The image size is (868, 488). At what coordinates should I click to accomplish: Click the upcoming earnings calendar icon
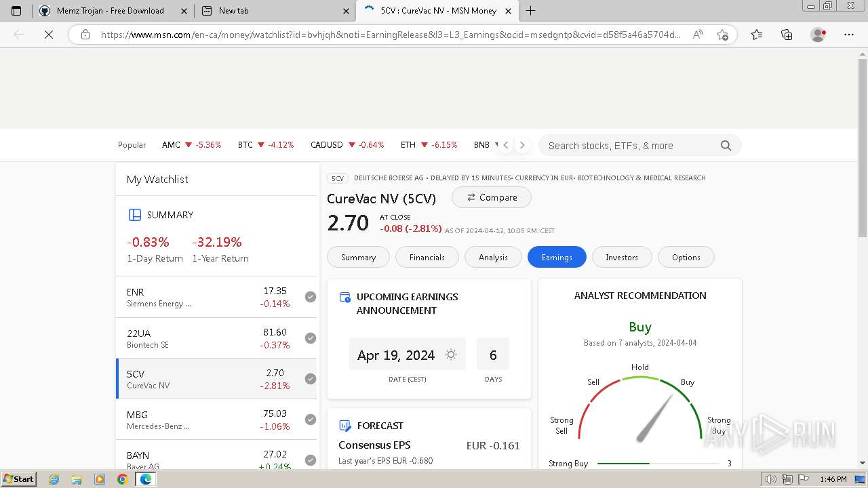click(344, 297)
